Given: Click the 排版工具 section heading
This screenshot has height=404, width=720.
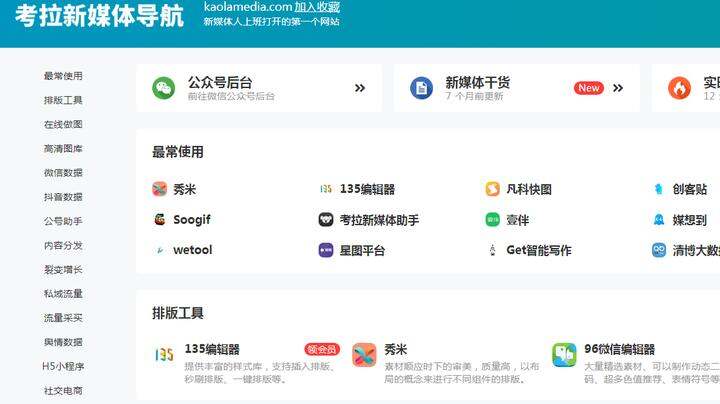Looking at the screenshot, I should click(178, 313).
